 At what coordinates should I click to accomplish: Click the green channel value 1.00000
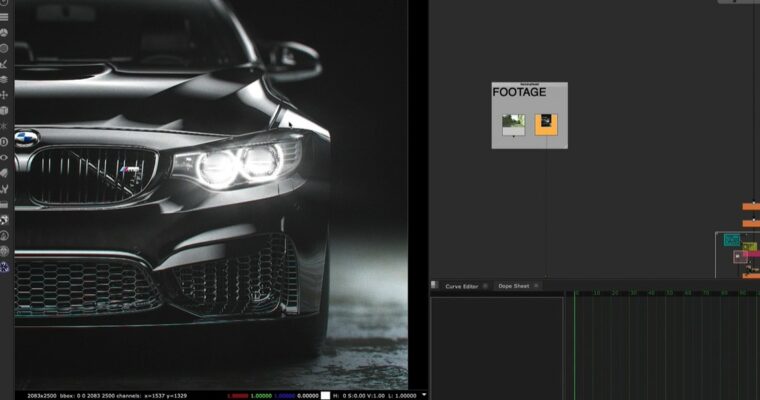click(261, 396)
